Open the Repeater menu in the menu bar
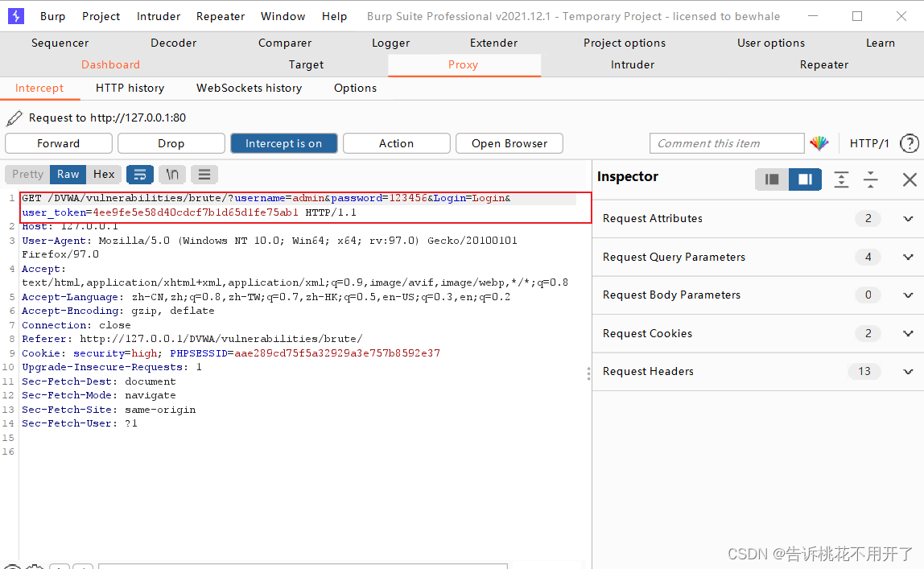The image size is (924, 569). (221, 16)
